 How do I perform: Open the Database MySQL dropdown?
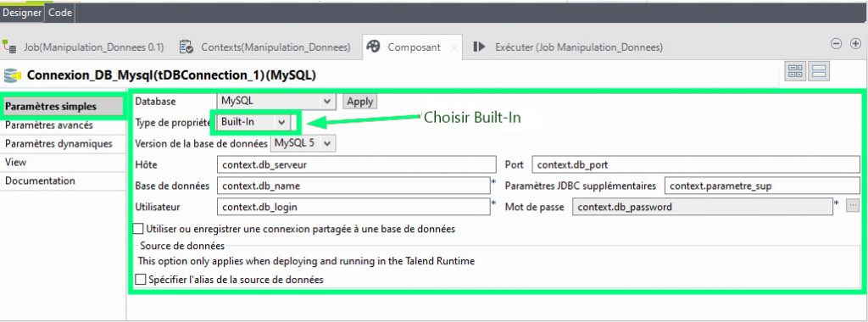276,101
